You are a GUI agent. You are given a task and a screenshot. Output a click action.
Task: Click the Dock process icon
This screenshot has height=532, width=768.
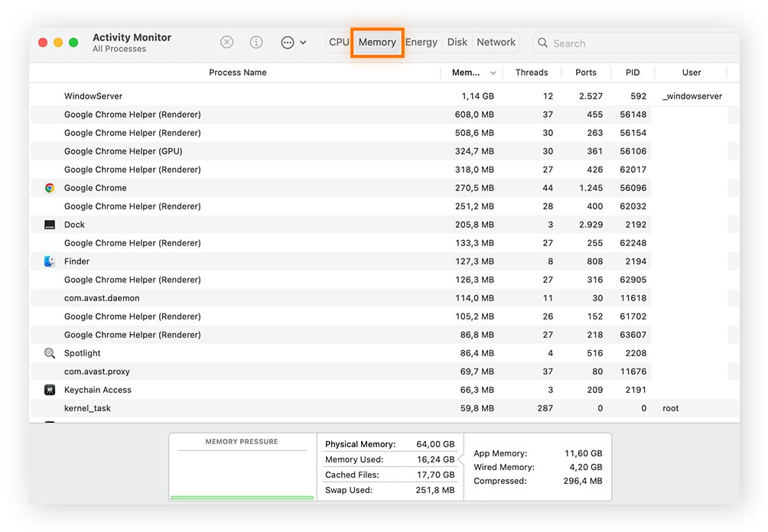click(50, 224)
